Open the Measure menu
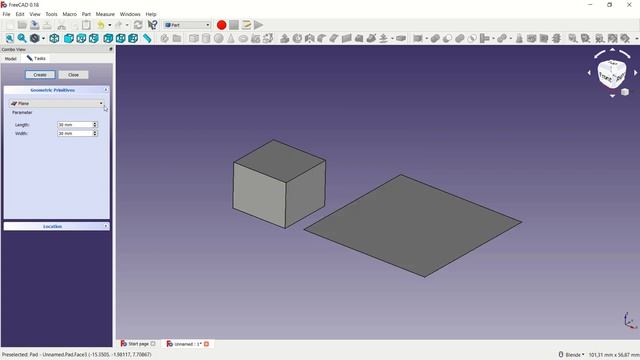 pos(105,14)
